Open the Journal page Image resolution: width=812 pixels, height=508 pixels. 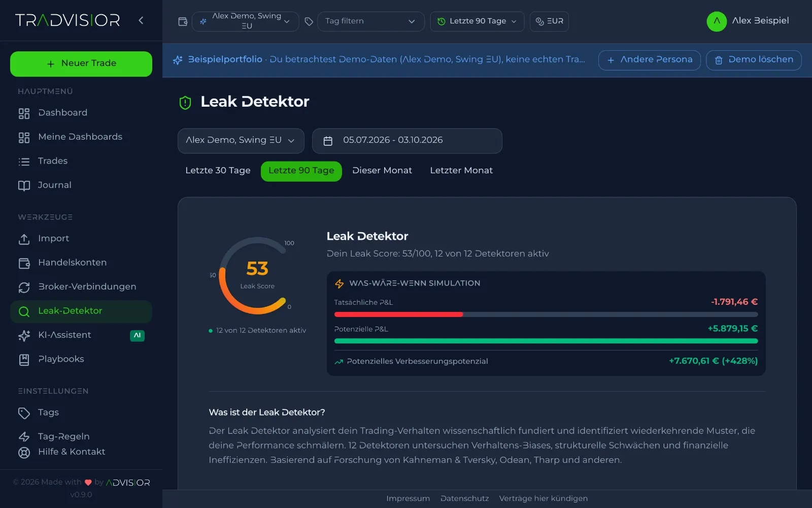pos(81,185)
